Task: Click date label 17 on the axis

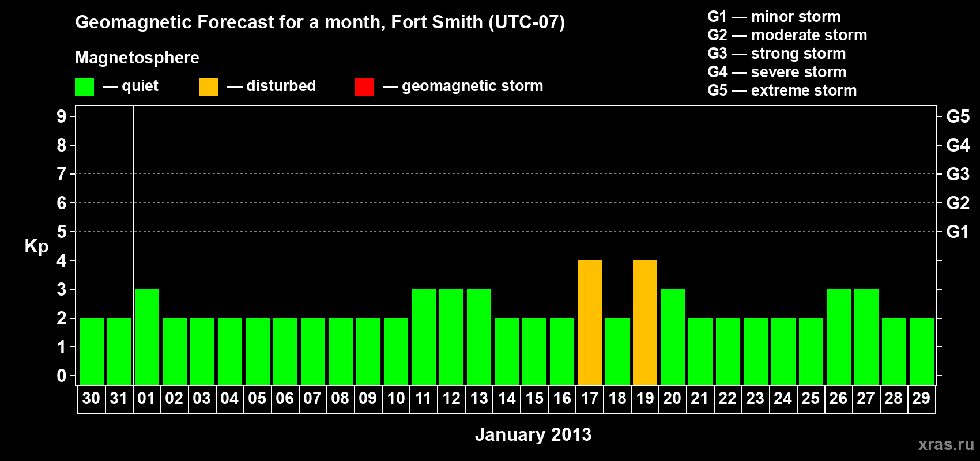Action: [589, 398]
